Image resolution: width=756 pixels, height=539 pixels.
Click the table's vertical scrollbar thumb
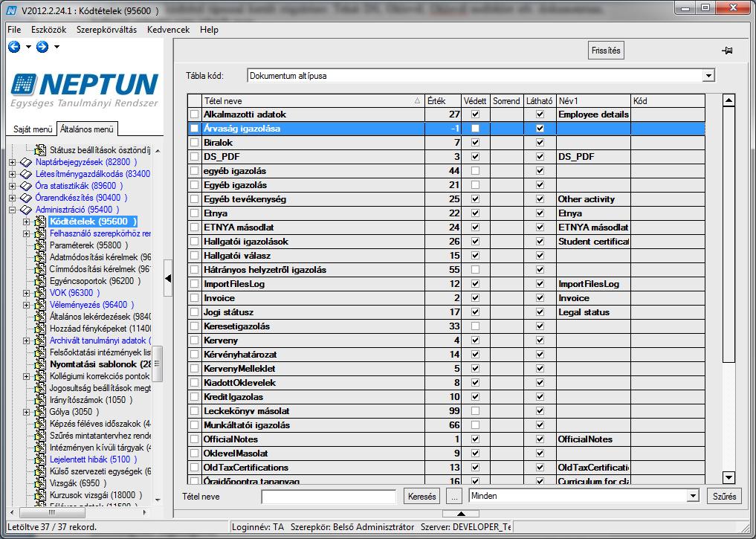[729, 234]
